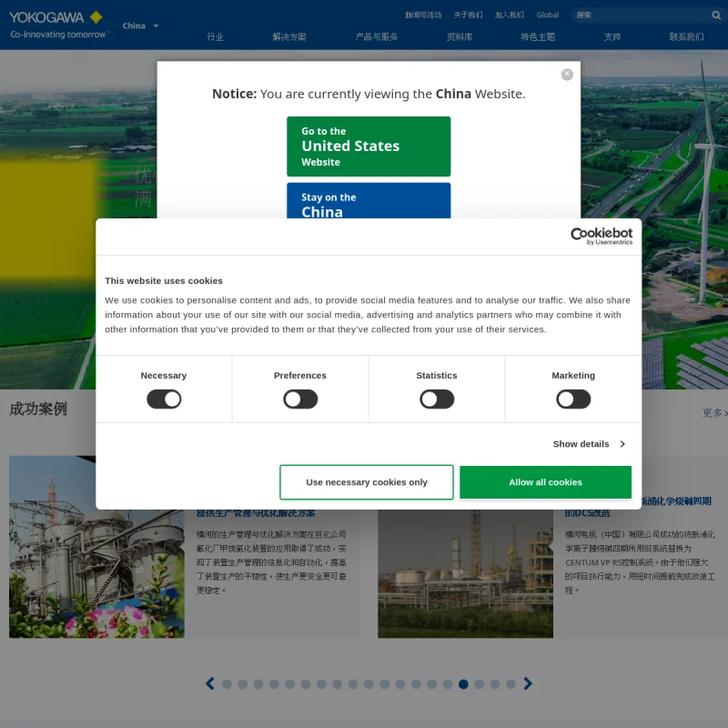Close the China website notice popup
This screenshot has width=728, height=728.
click(x=567, y=75)
